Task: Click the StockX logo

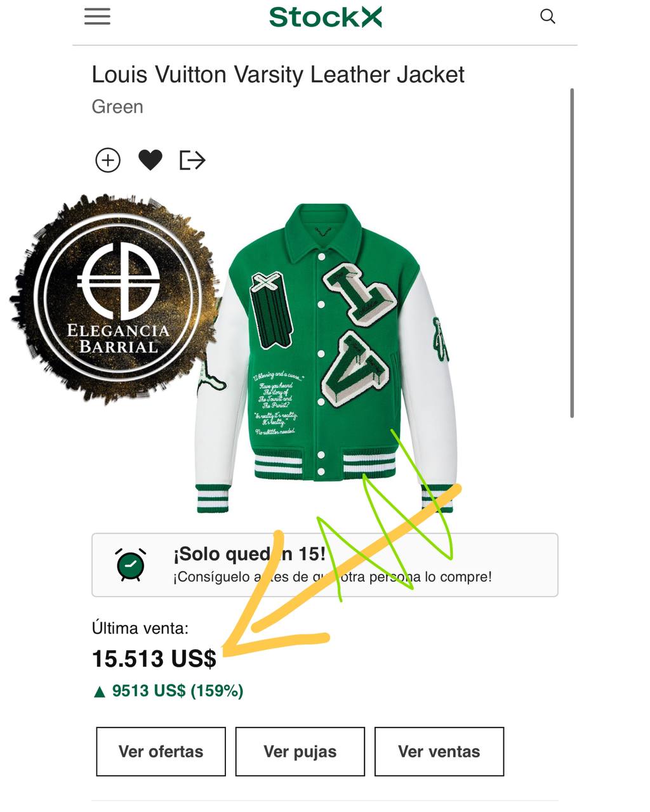Action: pos(325,17)
